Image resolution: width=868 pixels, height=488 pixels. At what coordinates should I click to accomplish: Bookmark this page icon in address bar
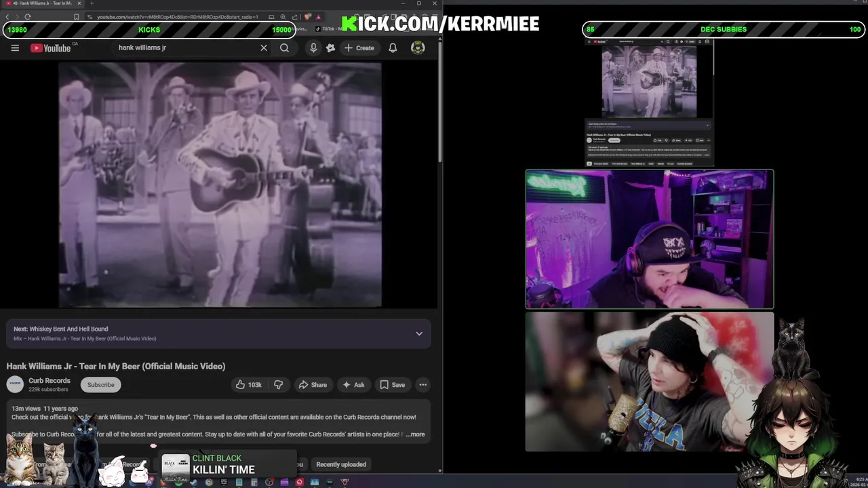(x=77, y=16)
